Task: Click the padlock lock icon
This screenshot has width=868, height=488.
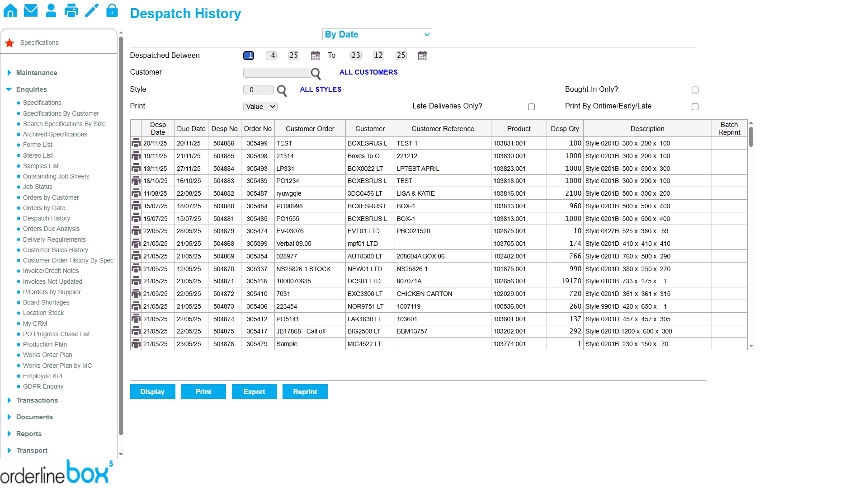Action: click(112, 10)
